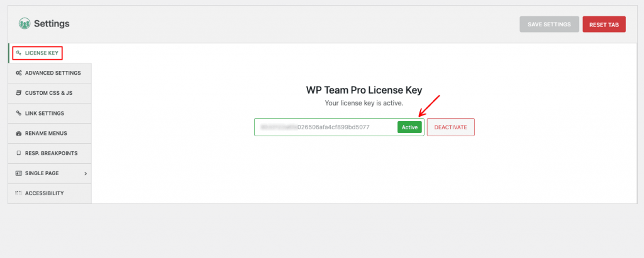The height and width of the screenshot is (258, 644).
Task: Click the Settings page title
Action: coord(52,24)
